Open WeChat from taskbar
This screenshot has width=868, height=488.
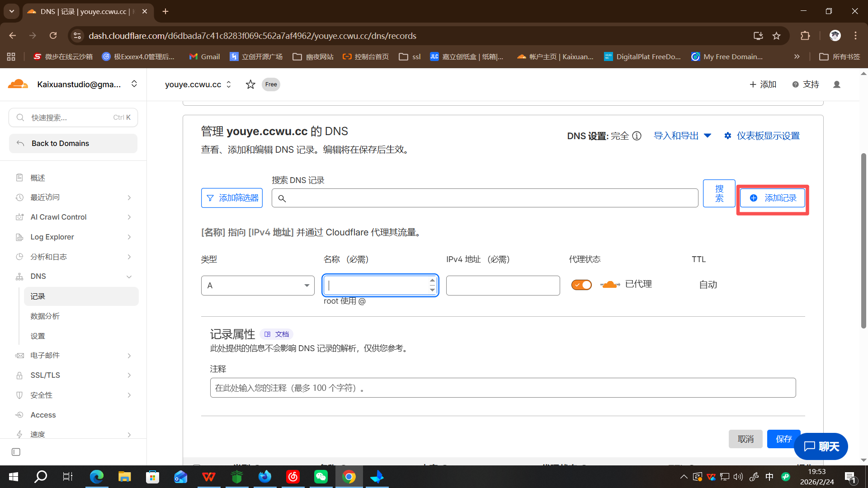click(x=321, y=477)
